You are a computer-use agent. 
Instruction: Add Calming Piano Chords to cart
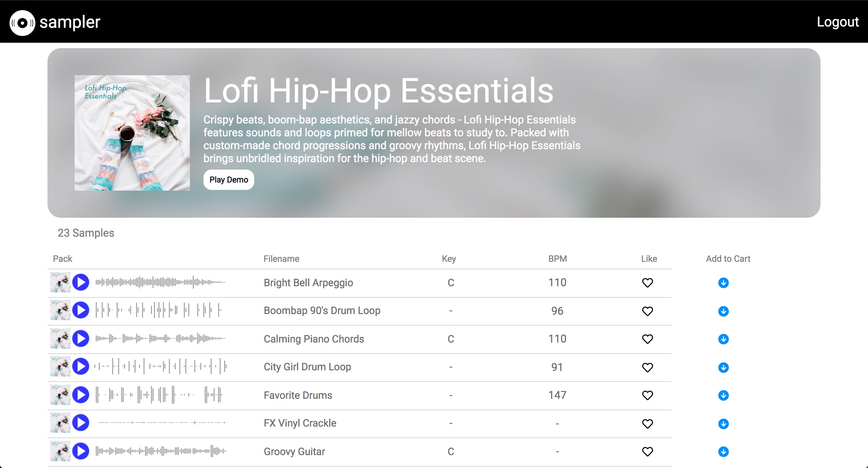pos(724,339)
